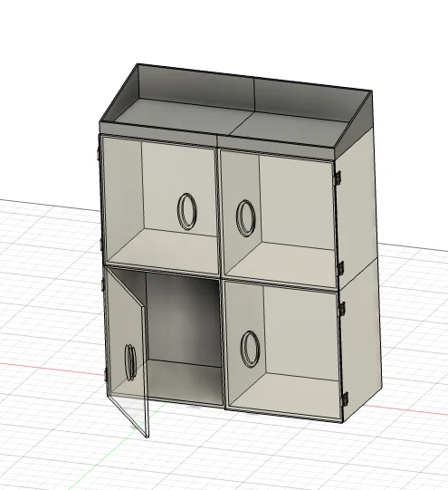Select the dark interior of the open compartment
Image resolution: width=448 pixels, height=490 pixels.
tap(185, 338)
